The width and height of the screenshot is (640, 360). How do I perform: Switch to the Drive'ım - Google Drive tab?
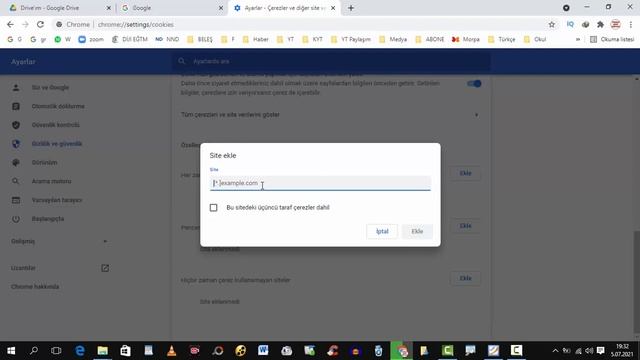click(57, 8)
